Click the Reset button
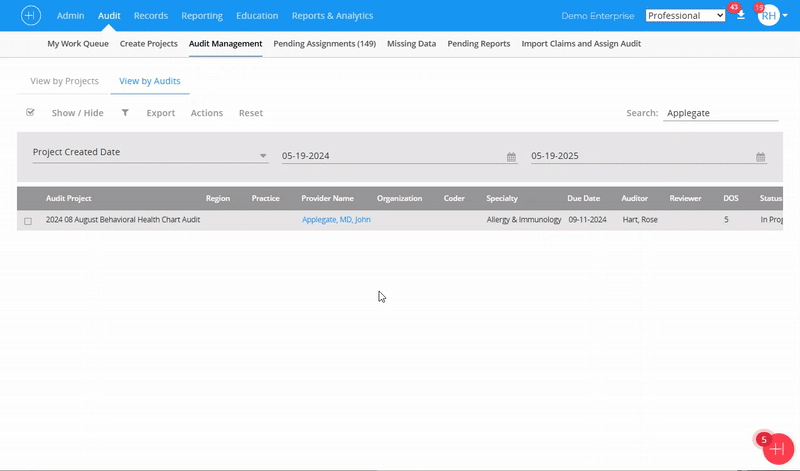This screenshot has width=800, height=471. [x=251, y=113]
